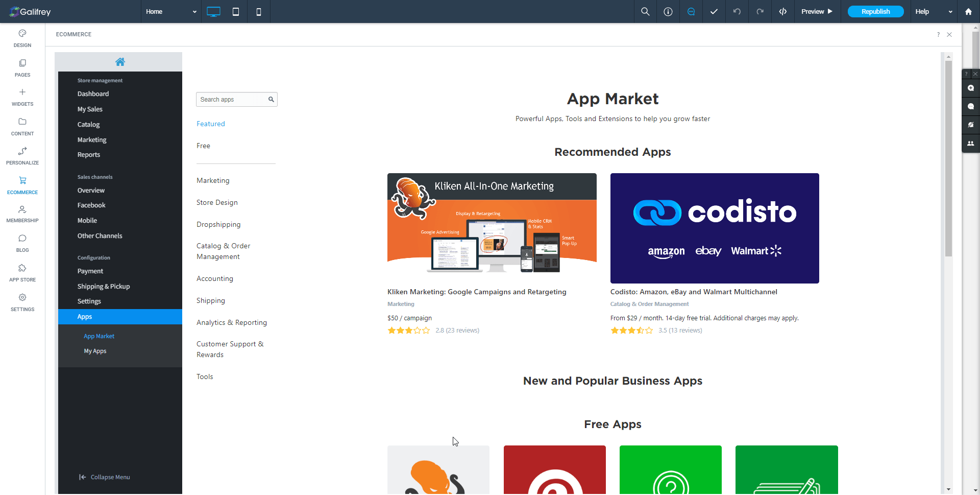This screenshot has width=980, height=495.
Task: Filter apps by Analytics & Reporting
Action: (x=232, y=323)
